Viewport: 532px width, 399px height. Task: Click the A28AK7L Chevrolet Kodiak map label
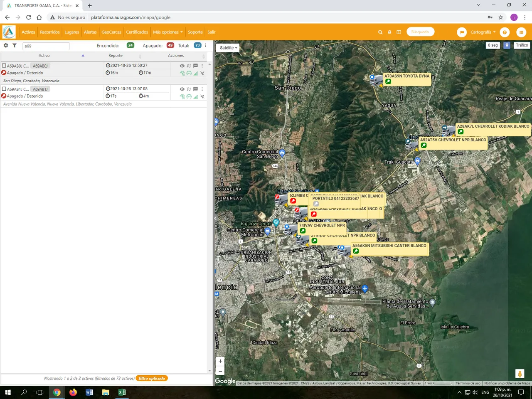[x=493, y=129]
